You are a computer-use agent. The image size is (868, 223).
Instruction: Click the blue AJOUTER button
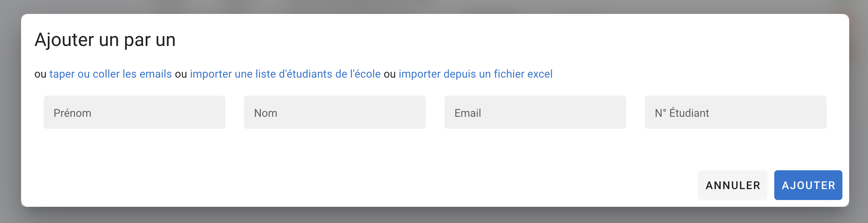tap(808, 185)
